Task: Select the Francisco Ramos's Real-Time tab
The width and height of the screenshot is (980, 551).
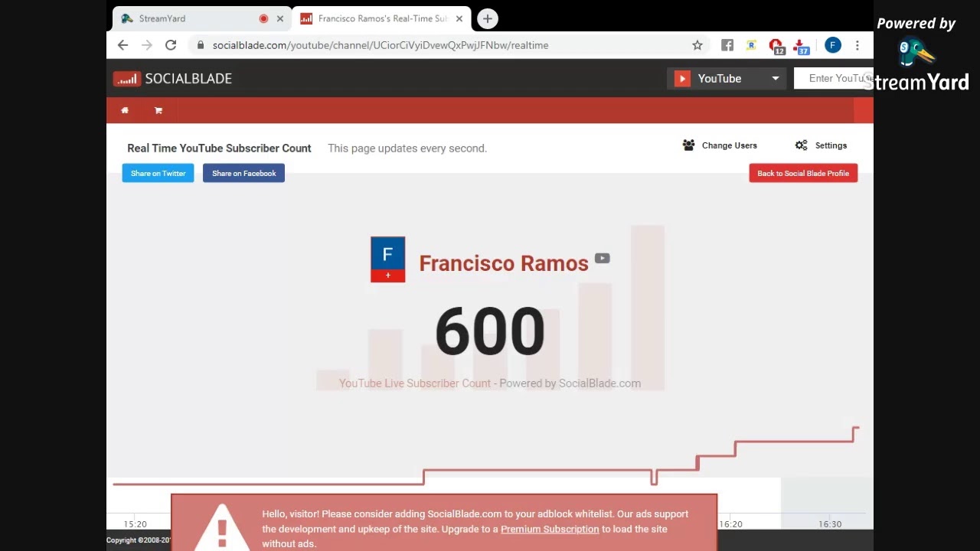Action: 381,18
